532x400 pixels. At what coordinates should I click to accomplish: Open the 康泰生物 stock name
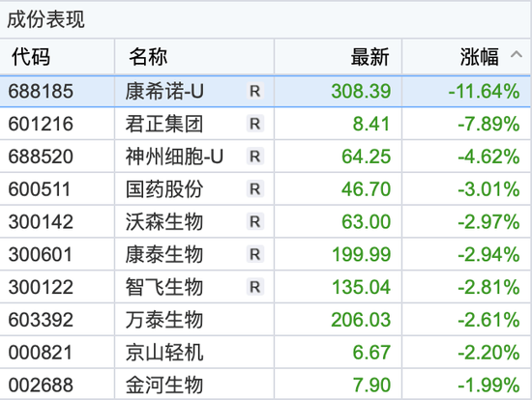(164, 254)
